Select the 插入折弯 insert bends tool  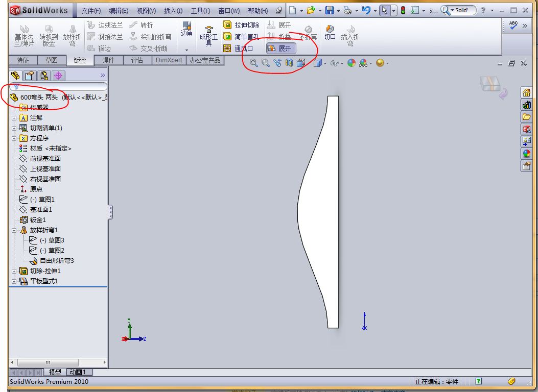350,36
